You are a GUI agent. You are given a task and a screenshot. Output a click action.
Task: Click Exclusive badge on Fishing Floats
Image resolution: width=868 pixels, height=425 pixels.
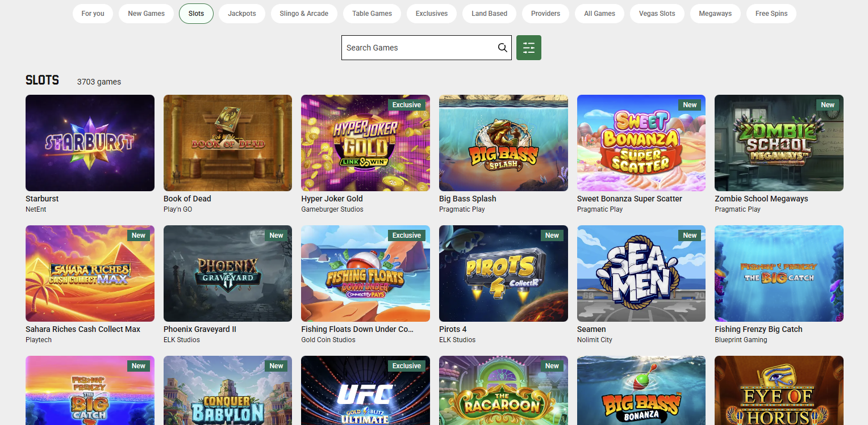tap(407, 235)
